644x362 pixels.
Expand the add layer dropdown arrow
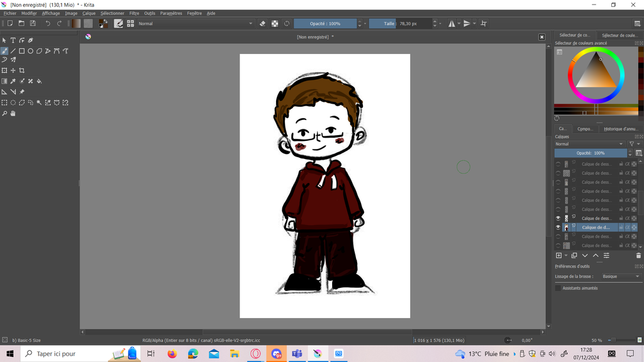(566, 256)
